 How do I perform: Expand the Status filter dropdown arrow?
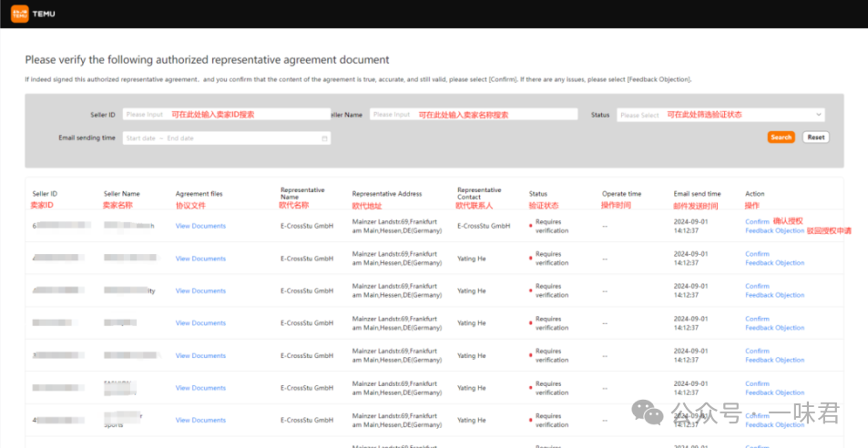coord(818,115)
